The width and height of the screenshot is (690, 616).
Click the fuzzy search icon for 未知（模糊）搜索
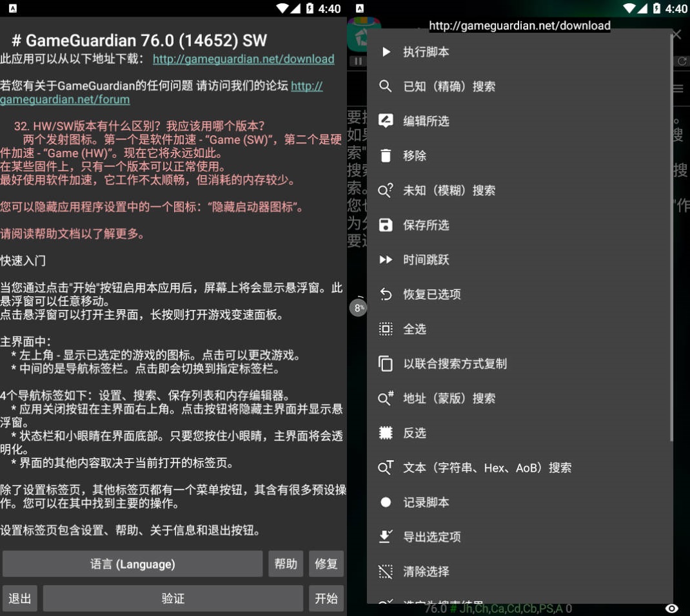[386, 190]
